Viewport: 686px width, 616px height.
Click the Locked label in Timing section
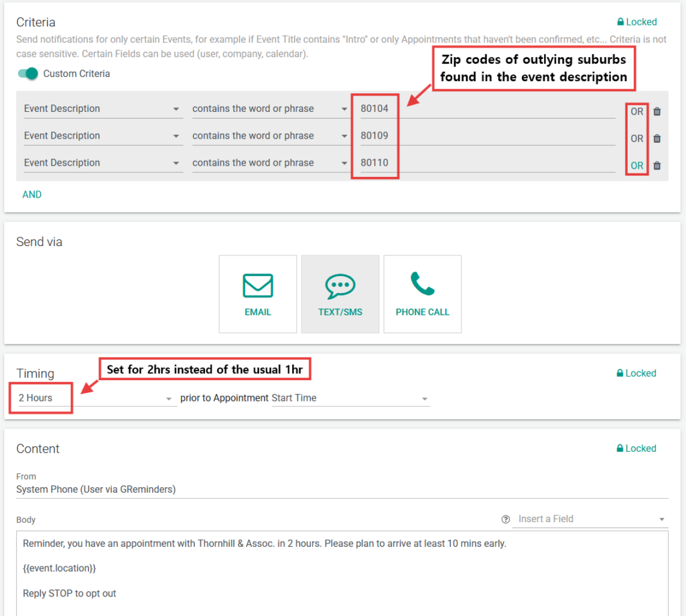pos(636,373)
